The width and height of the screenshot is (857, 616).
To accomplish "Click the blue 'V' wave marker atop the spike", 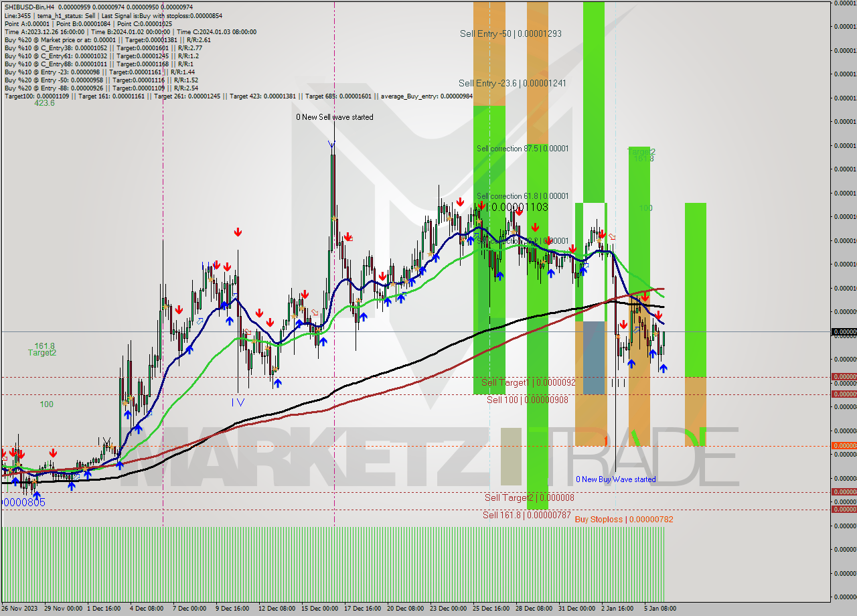I will [x=331, y=145].
